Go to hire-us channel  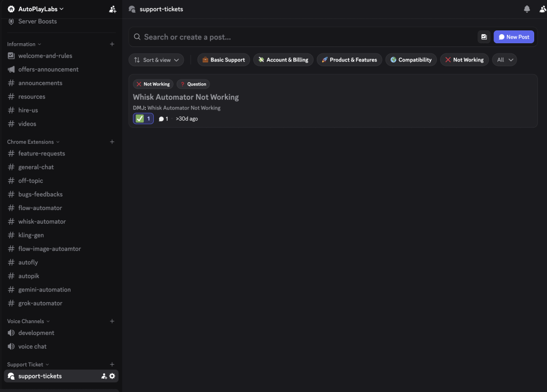[61, 110]
